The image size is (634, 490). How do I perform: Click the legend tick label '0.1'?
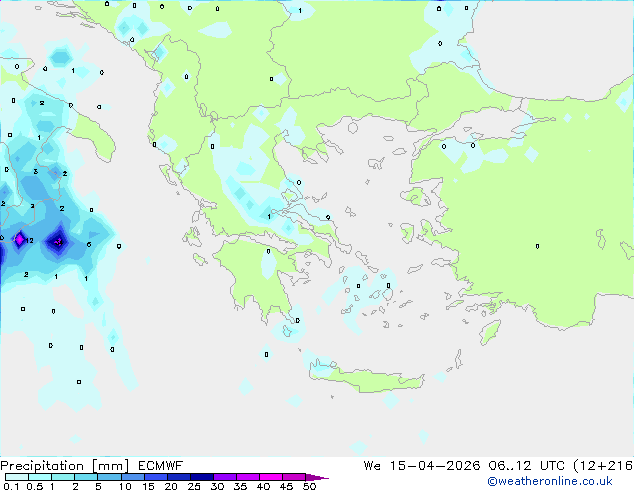(x=11, y=486)
